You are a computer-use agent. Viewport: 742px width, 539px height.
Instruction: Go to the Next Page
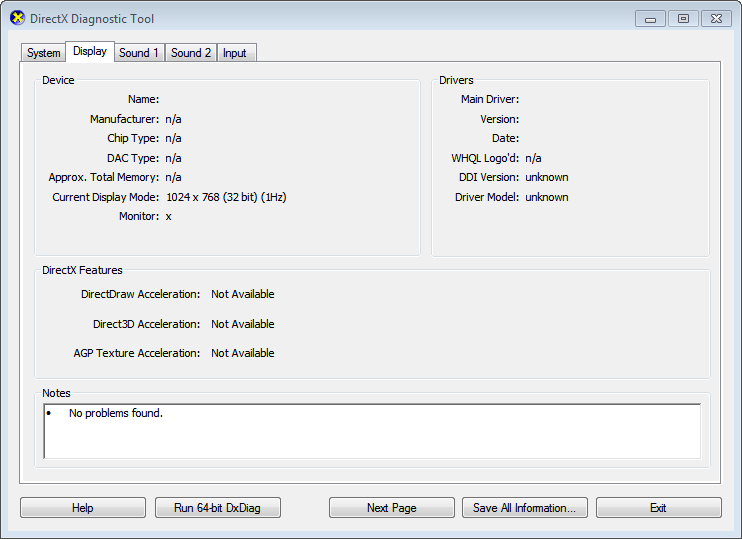coord(392,508)
